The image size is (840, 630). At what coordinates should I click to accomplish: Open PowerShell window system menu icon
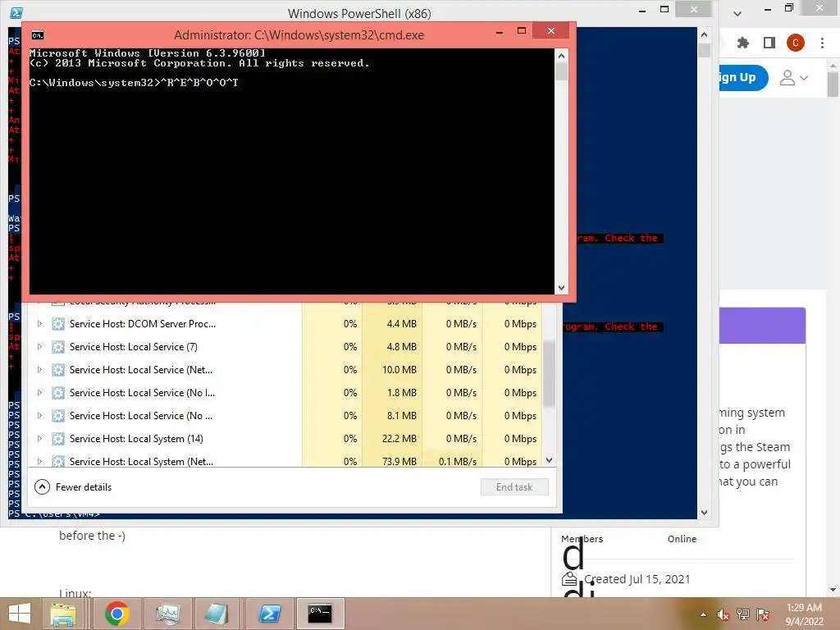click(16, 13)
